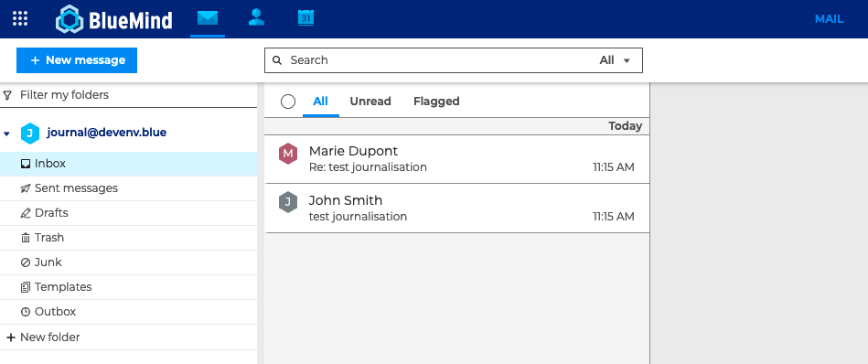Open the Mail app icon

tap(208, 18)
